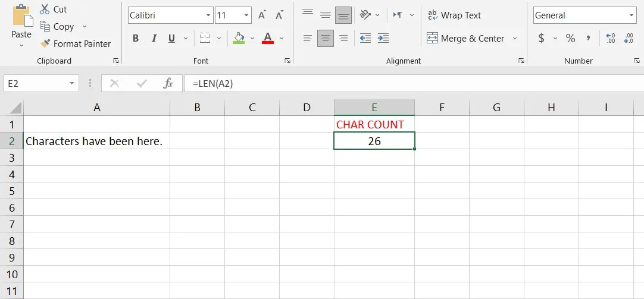The image size is (644, 299).
Task: Toggle italic formatting
Action: (x=154, y=39)
